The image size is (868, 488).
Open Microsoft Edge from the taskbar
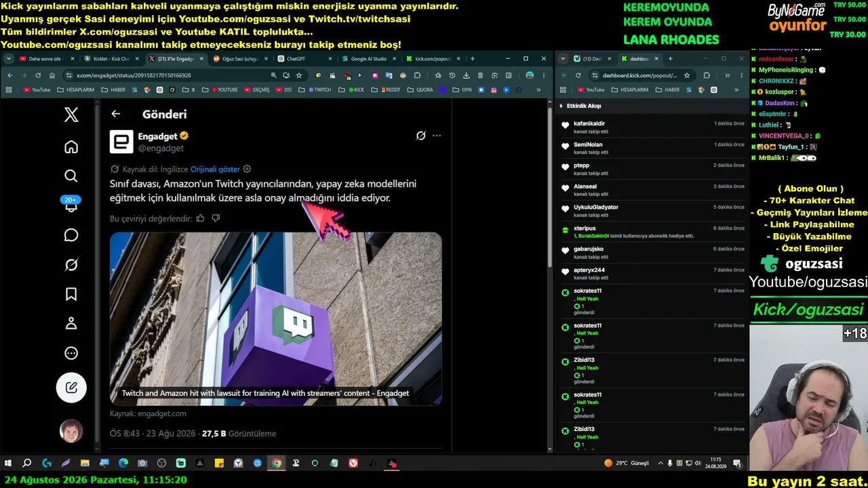point(123,464)
